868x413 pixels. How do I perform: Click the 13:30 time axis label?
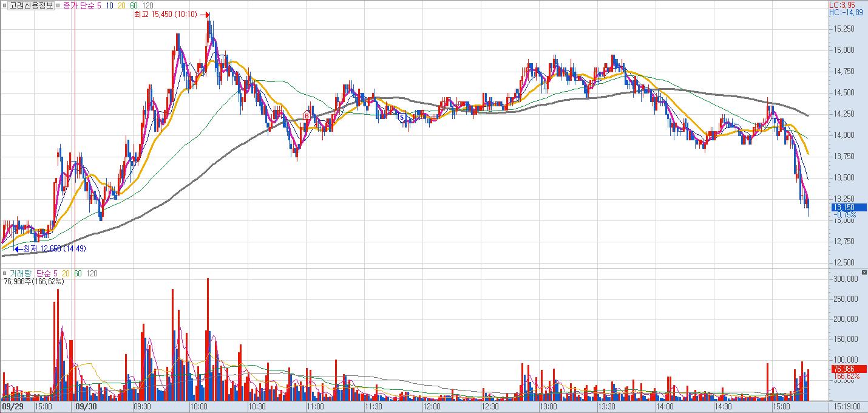(606, 406)
